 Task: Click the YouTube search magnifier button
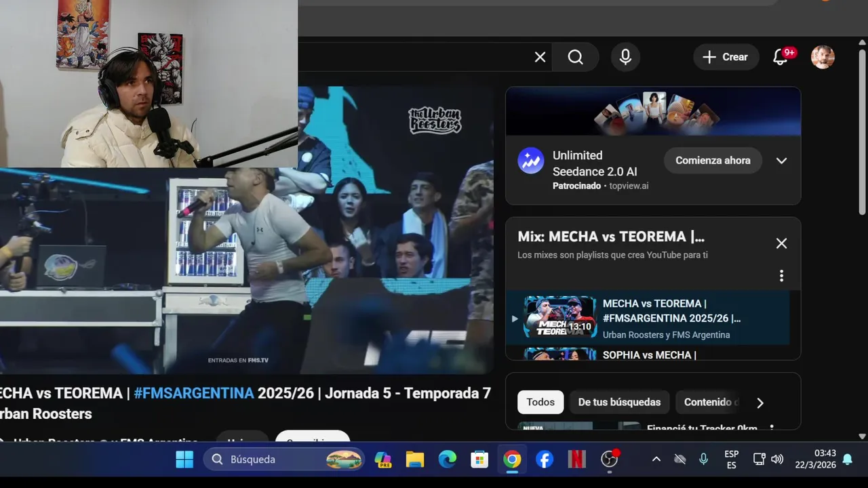pyautogui.click(x=575, y=57)
